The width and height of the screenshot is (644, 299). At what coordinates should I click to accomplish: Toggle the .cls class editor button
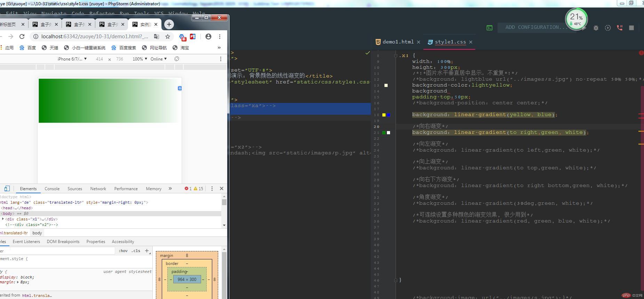136,251
